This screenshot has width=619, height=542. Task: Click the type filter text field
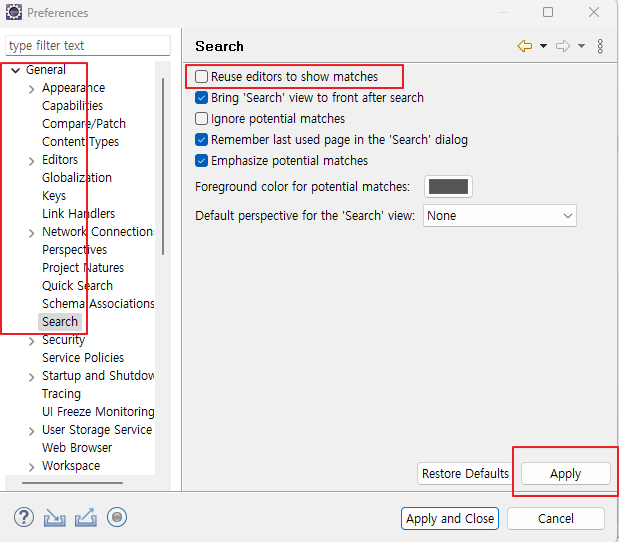pyautogui.click(x=88, y=45)
